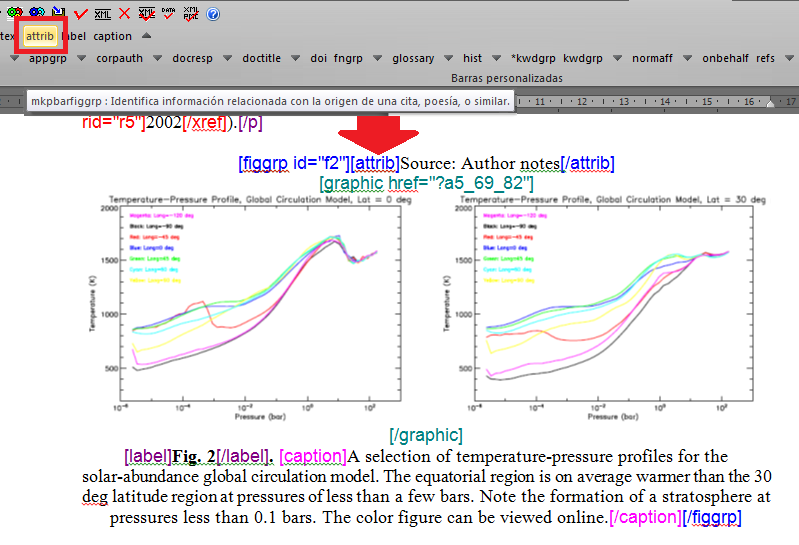Click the DATA checkmark icon

point(168,13)
